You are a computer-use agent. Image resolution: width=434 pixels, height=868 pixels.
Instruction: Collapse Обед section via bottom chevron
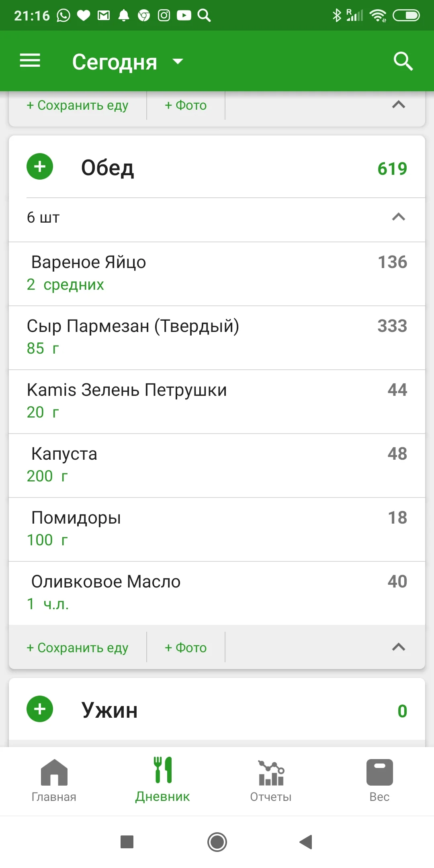pyautogui.click(x=398, y=647)
